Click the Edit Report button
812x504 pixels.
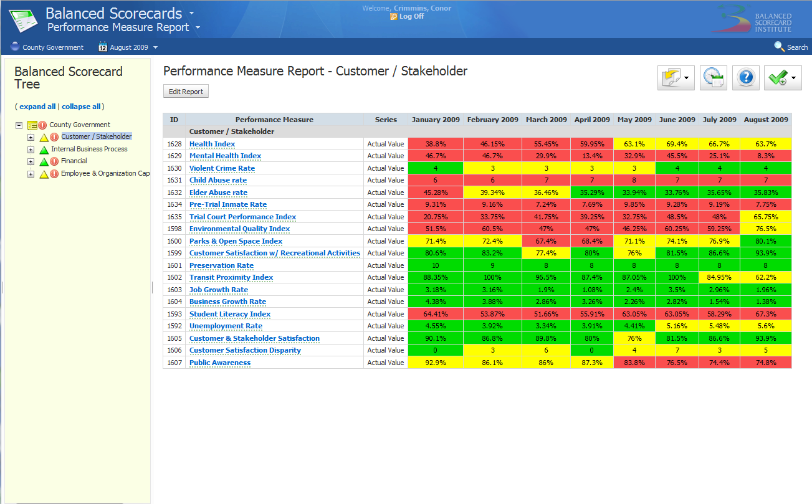pyautogui.click(x=186, y=92)
